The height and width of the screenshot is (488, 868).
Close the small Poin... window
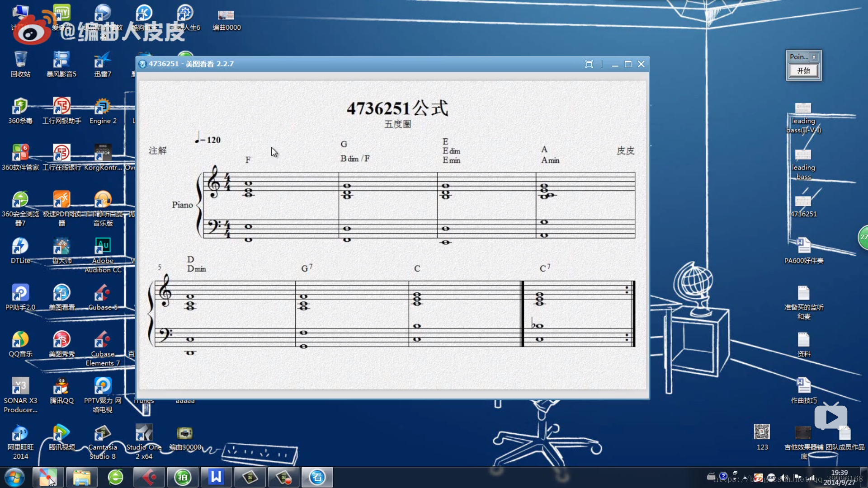(814, 57)
